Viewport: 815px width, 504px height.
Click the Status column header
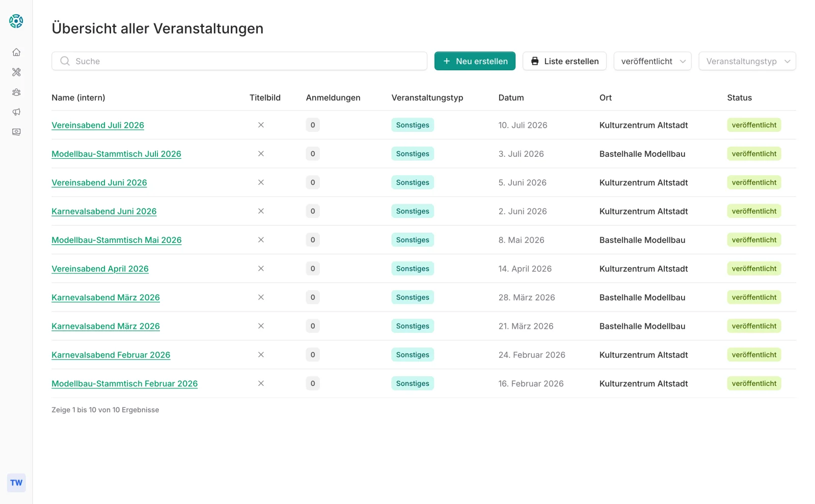740,98
